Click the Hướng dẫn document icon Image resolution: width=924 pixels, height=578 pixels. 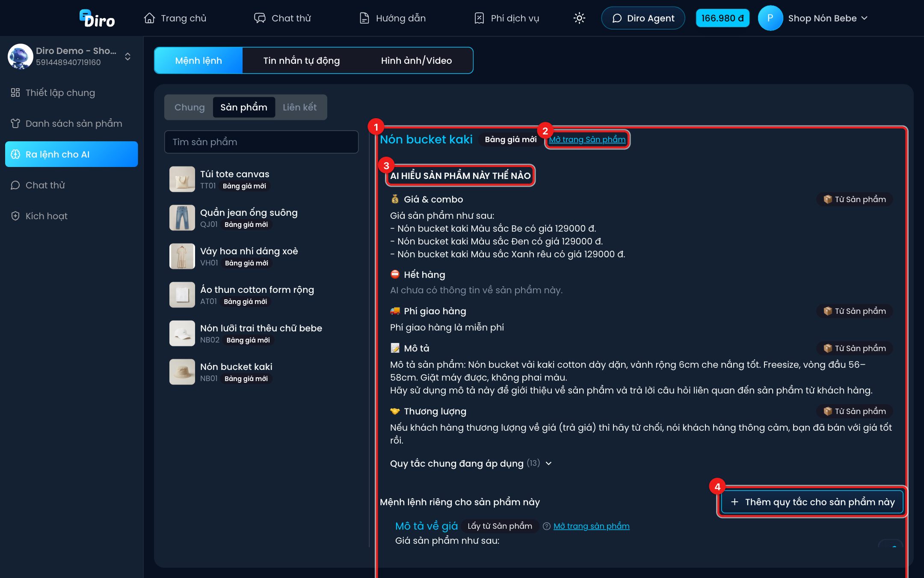coord(364,18)
